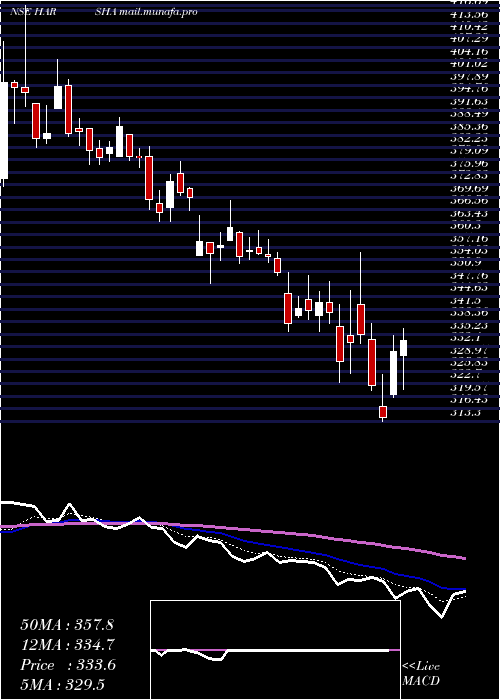Click the MACD label
This screenshot has width=500, height=700.
(421, 681)
